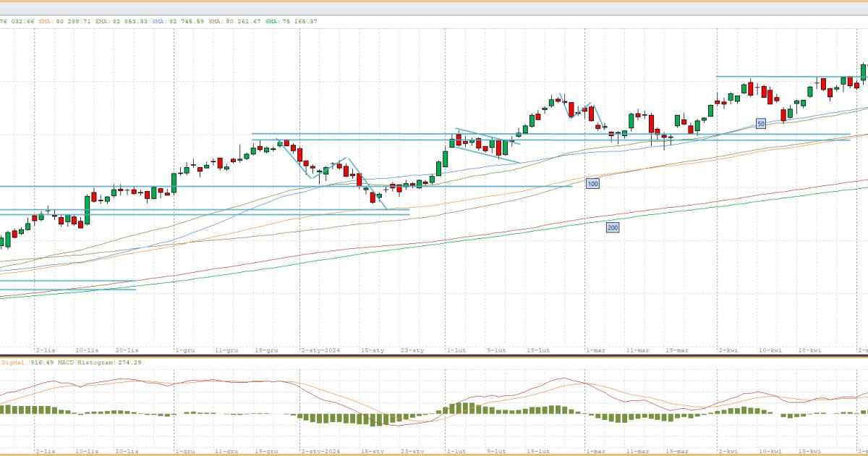
Task: Click the 15-sty date axis marker
Action: click(x=373, y=350)
